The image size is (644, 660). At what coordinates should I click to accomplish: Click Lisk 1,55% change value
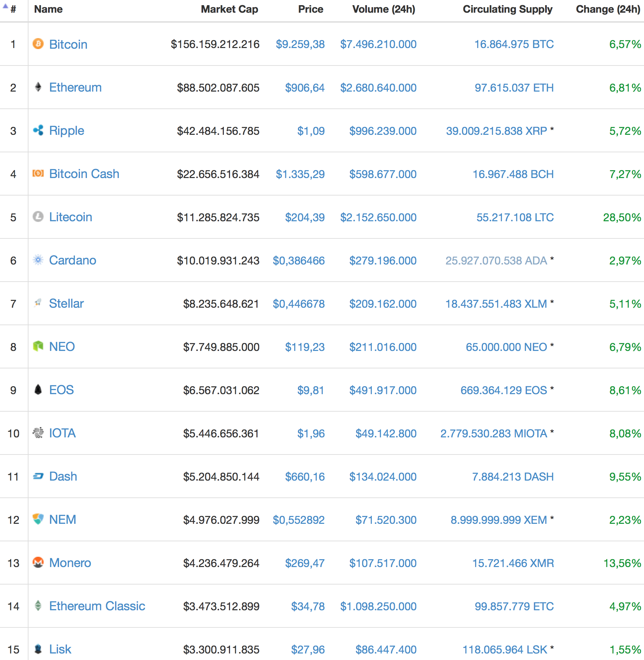(x=625, y=650)
